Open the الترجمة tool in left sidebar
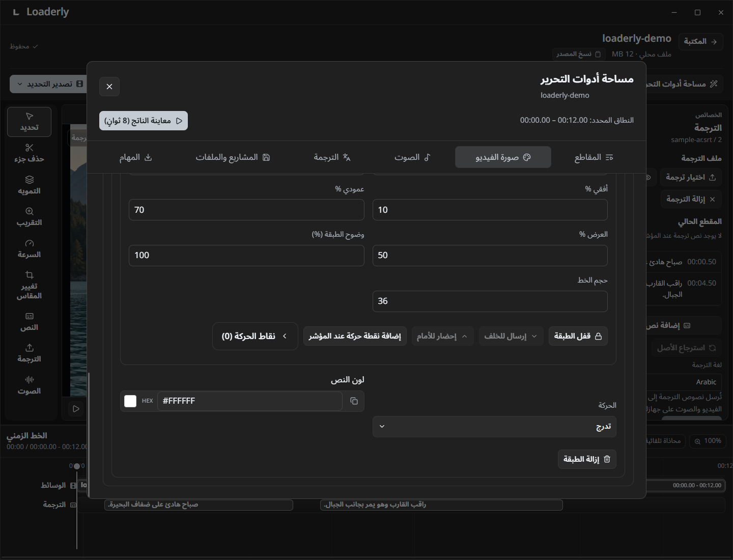This screenshot has width=733, height=560. (x=29, y=353)
